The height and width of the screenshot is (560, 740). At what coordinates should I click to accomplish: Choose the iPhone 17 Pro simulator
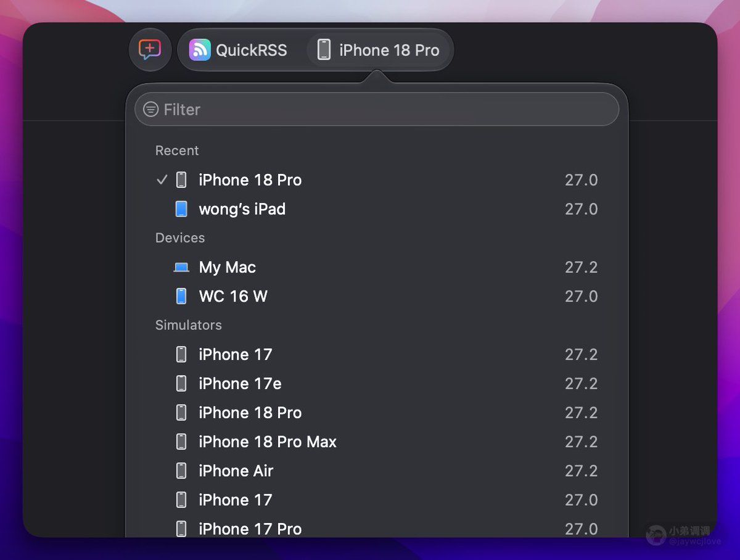point(377,529)
